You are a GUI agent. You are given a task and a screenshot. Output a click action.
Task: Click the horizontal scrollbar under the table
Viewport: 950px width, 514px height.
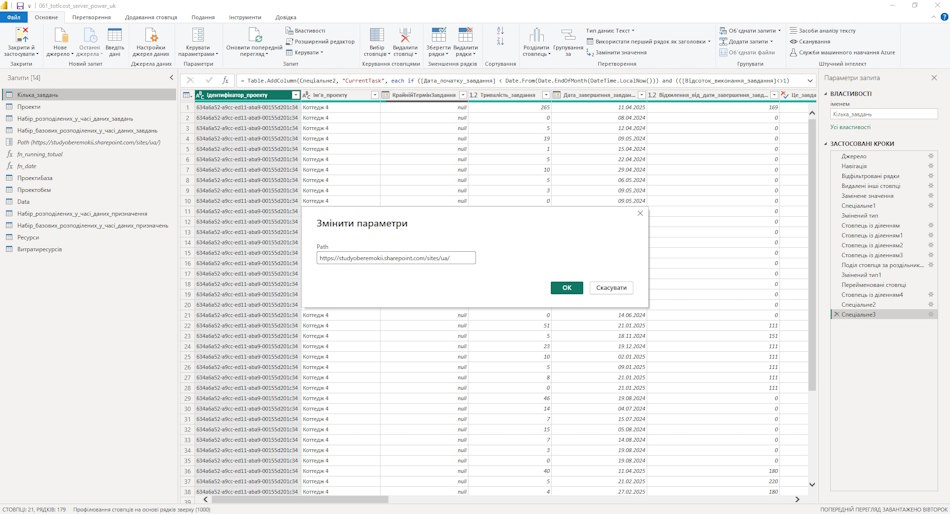coord(299,499)
